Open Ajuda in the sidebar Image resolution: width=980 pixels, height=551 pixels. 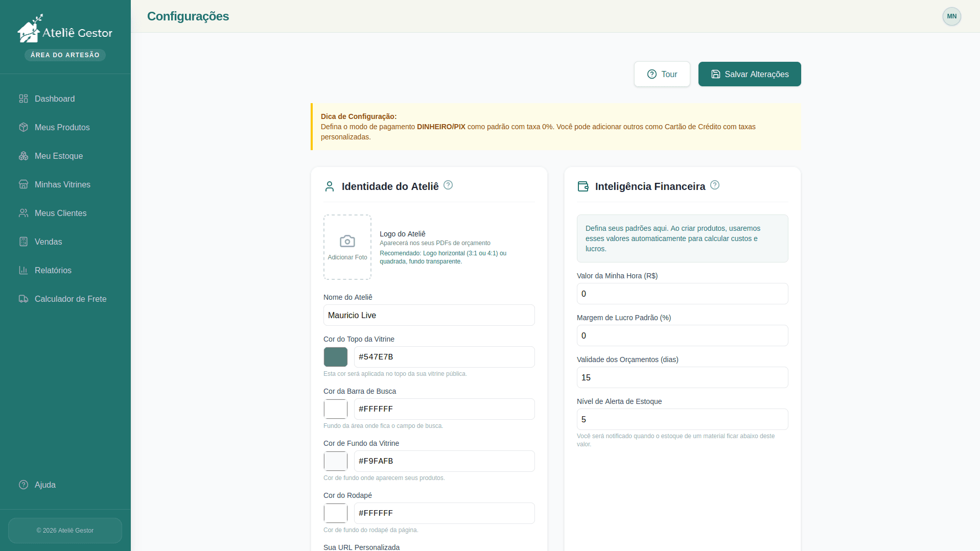tap(45, 485)
